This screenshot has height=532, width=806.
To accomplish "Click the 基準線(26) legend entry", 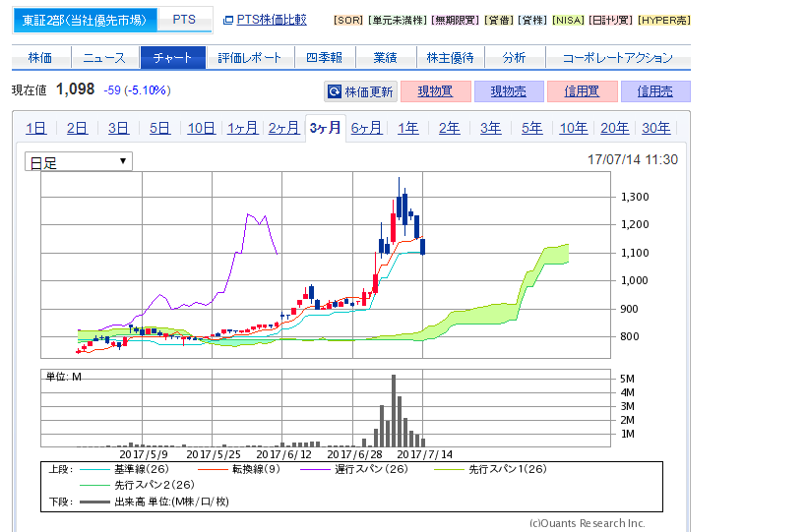I will [x=124, y=469].
